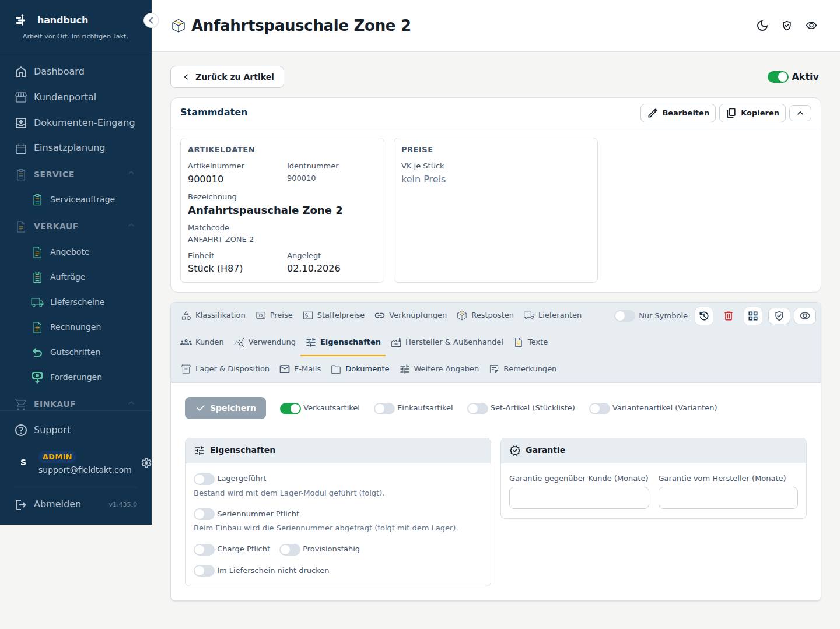Click Garantie gegenüber Kunde input field
840x629 pixels.
pos(579,498)
